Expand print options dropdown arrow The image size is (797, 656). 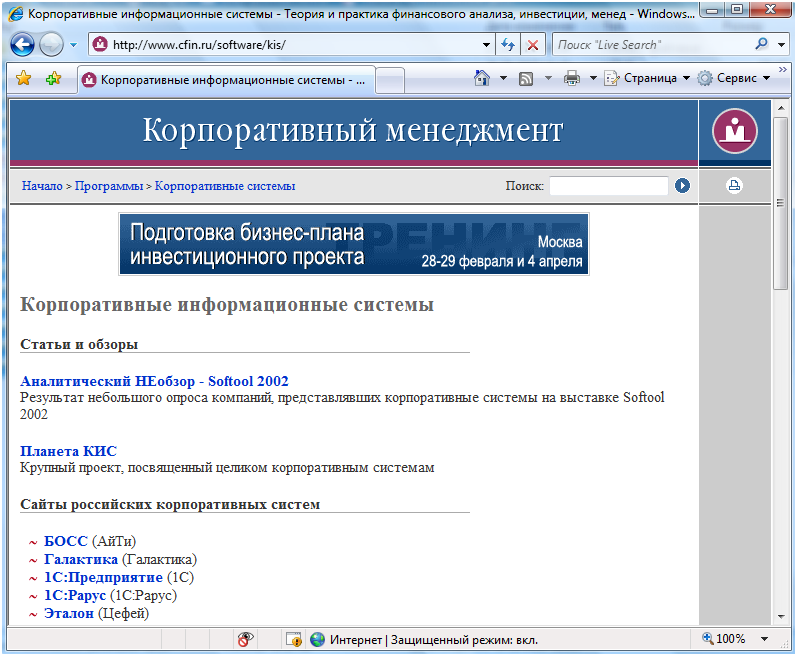[x=593, y=78]
